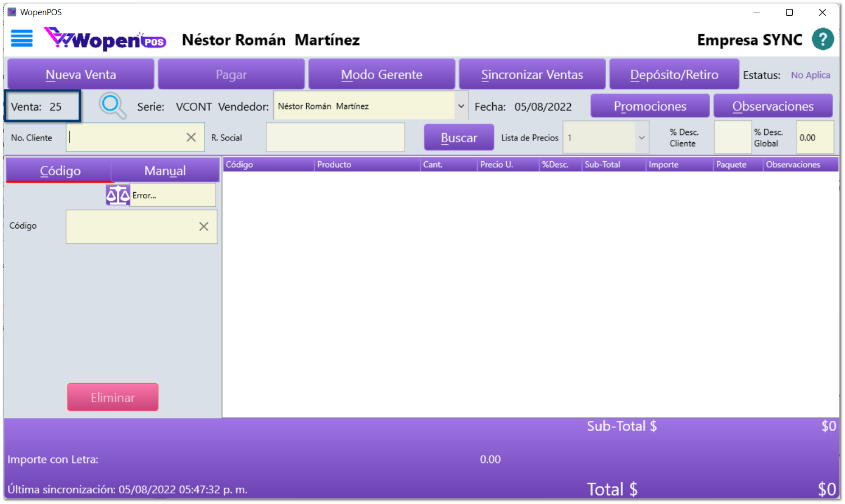
Task: Click the magnifying glass search icon
Action: coord(112,105)
